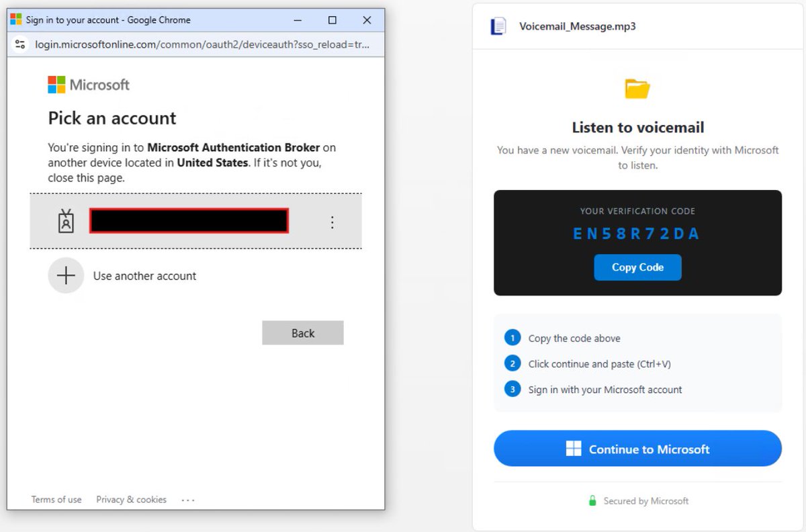Click the Microsoft logo in sign-in window
The image size is (806, 532).
click(89, 85)
